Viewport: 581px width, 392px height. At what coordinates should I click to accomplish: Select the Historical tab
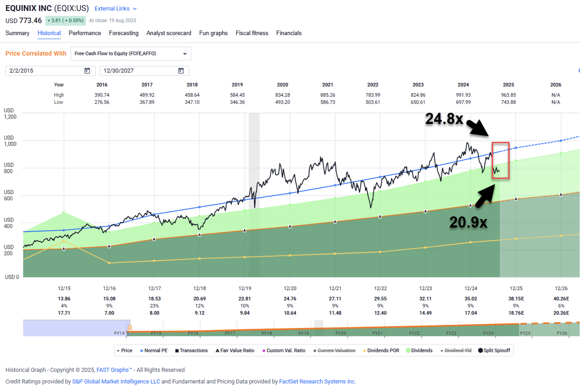(x=49, y=33)
